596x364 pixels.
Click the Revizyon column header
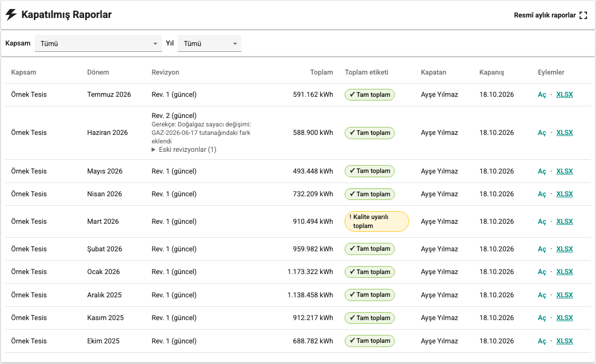point(165,72)
